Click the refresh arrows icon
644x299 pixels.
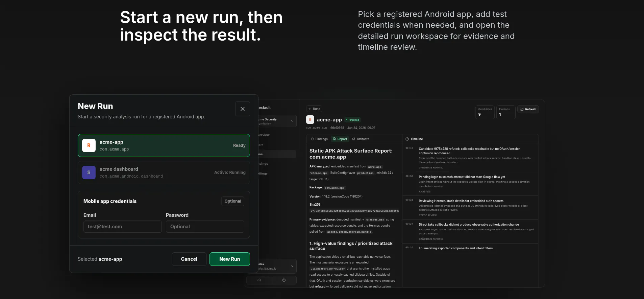pos(522,109)
